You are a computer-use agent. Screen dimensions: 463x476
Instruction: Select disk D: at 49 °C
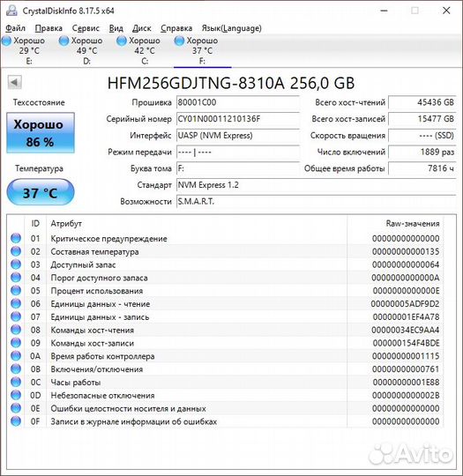(x=81, y=50)
